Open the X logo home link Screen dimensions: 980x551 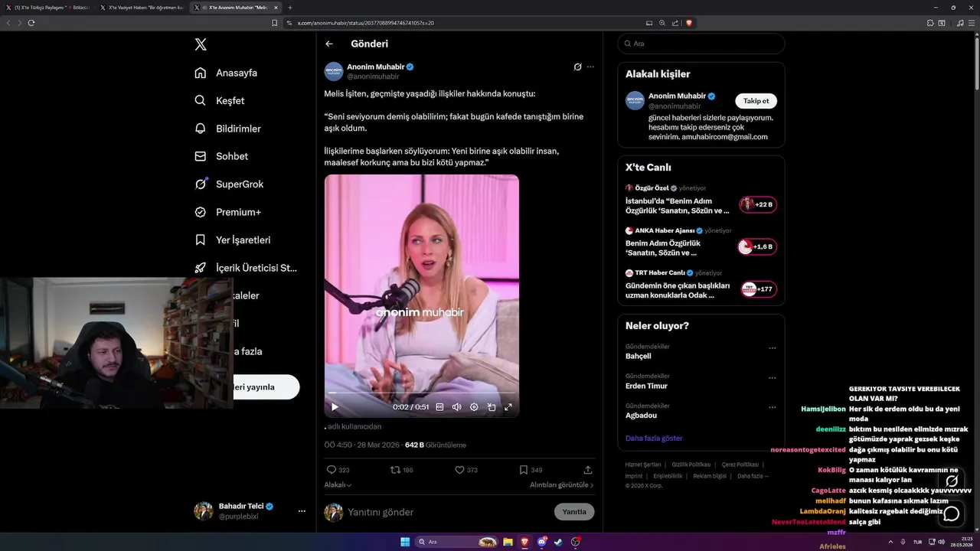201,44
